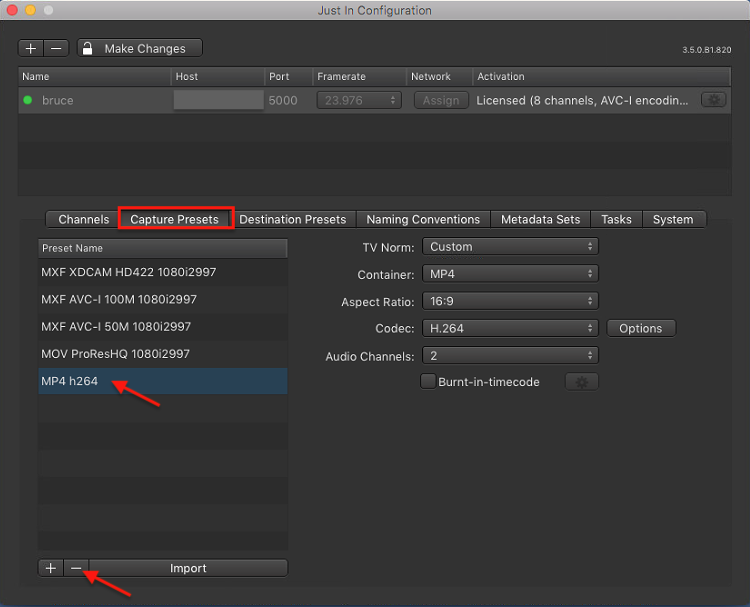Screen dimensions: 750x607
Task: Add a preset with the bottom plus button
Action: (51, 568)
